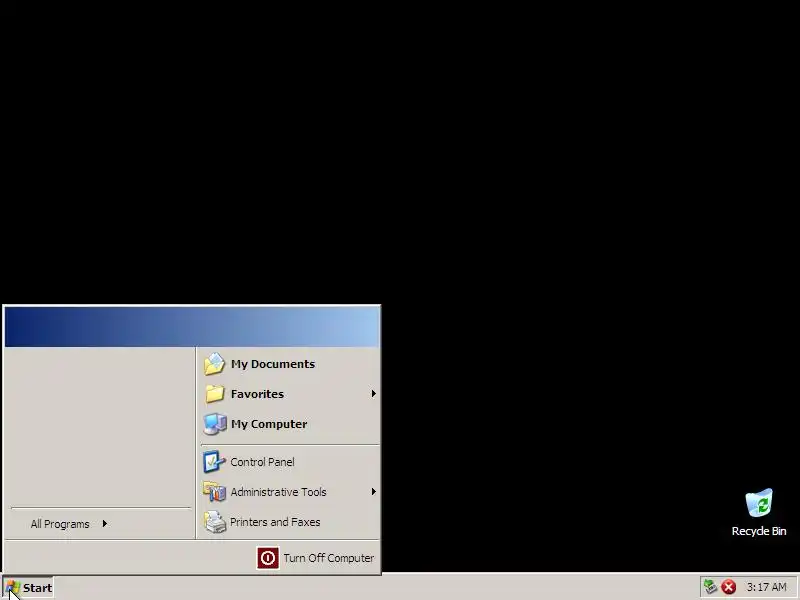Click the Control Panel icon
800x600 pixels.
[x=214, y=462]
